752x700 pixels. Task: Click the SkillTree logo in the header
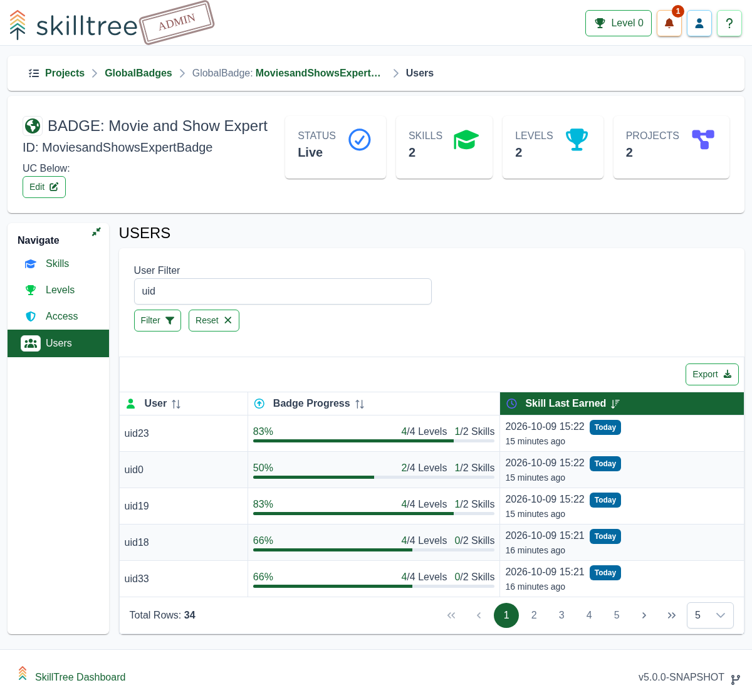73,25
